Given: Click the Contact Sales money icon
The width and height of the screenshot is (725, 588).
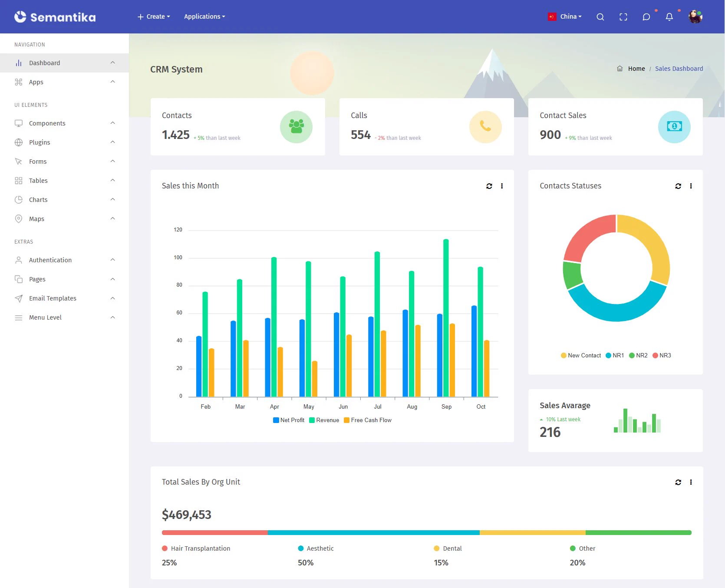Looking at the screenshot, I should (x=674, y=127).
